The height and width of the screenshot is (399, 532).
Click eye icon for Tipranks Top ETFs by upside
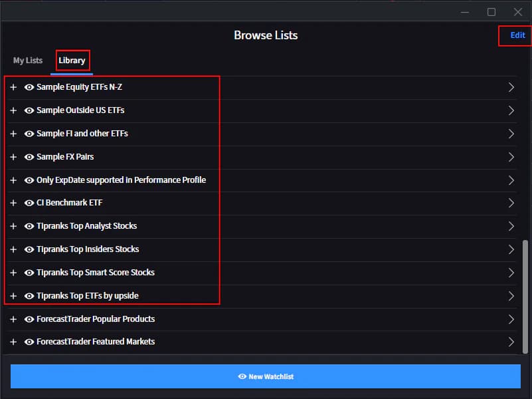pos(29,296)
